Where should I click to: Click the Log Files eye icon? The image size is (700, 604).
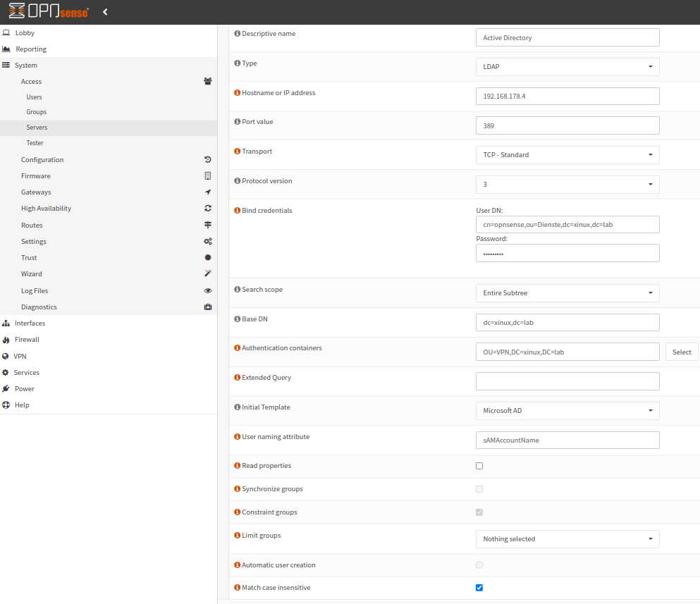pos(208,290)
